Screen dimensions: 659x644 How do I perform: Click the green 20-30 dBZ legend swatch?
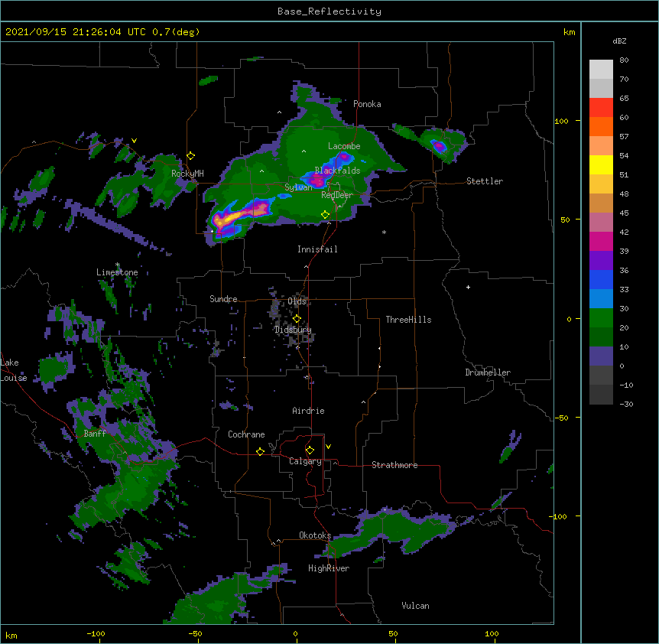click(x=601, y=318)
